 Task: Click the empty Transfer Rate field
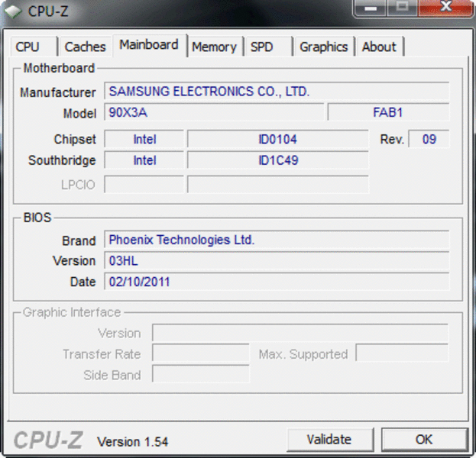click(201, 353)
